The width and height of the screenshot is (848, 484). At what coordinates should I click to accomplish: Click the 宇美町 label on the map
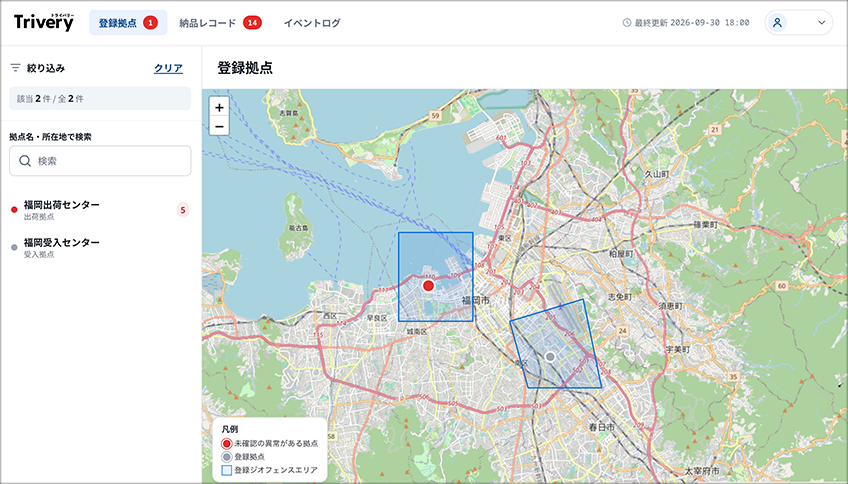coord(678,349)
